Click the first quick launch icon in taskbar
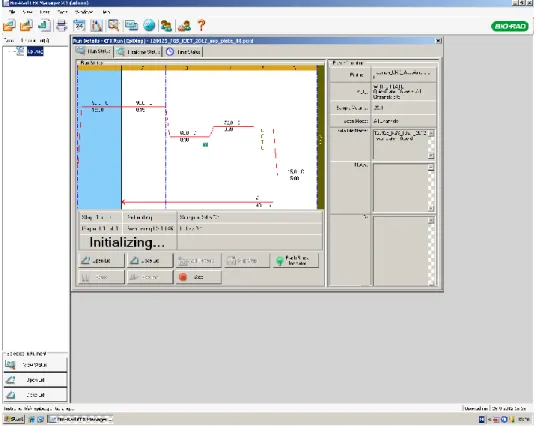 [x=31, y=419]
